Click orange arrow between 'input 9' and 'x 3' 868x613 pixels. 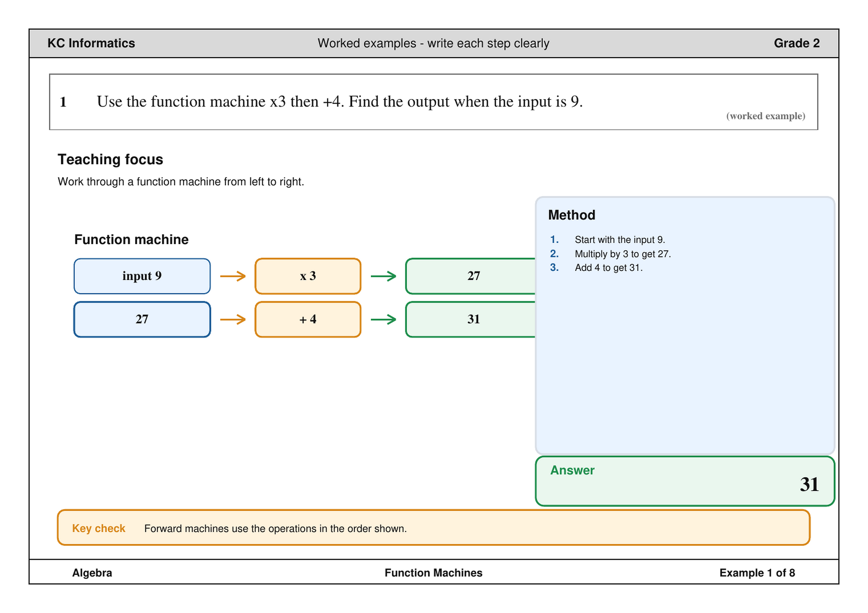(x=233, y=276)
